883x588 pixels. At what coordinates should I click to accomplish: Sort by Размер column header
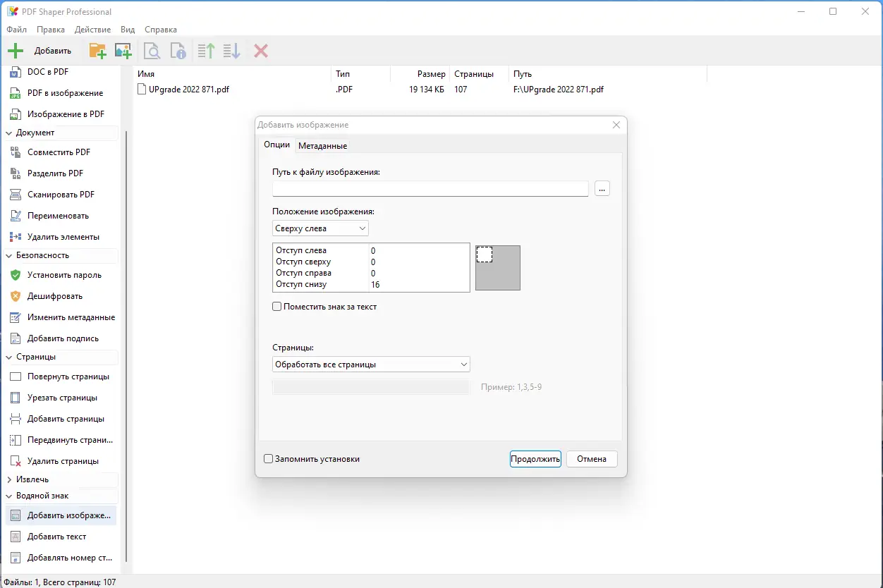[x=420, y=74]
